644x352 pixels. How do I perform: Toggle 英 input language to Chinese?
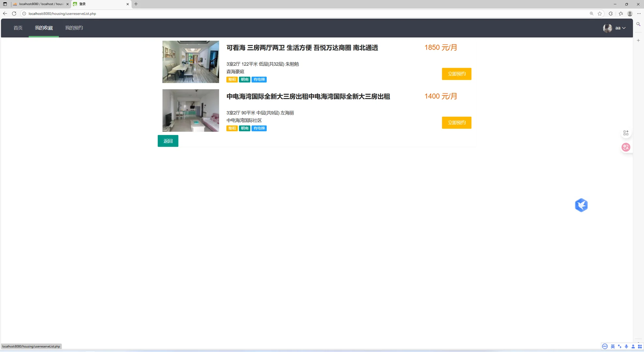click(x=613, y=346)
